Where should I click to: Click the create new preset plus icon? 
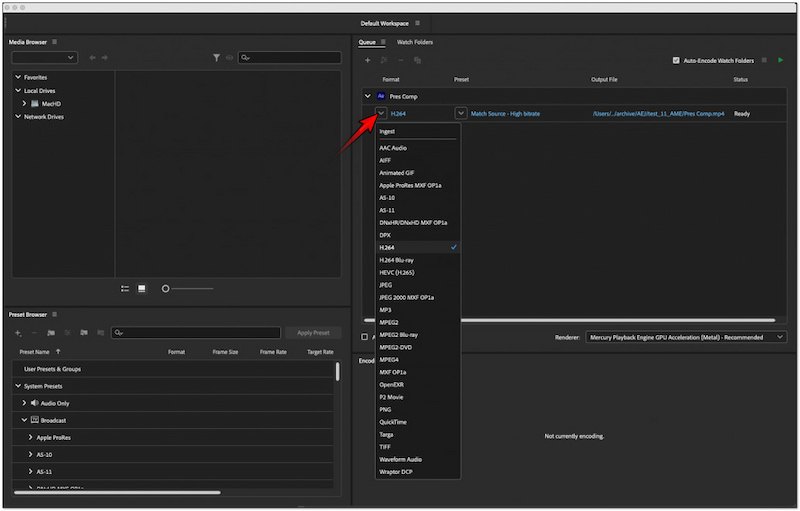coord(17,332)
